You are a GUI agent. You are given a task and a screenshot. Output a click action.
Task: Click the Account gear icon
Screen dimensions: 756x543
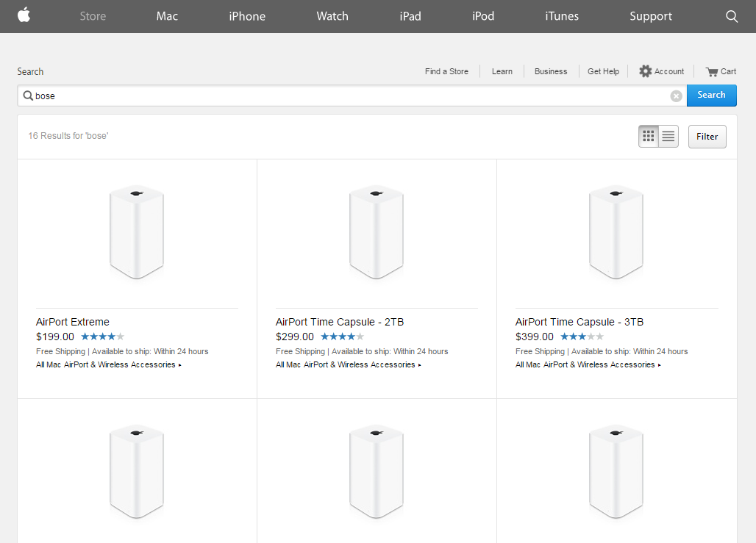tap(645, 71)
